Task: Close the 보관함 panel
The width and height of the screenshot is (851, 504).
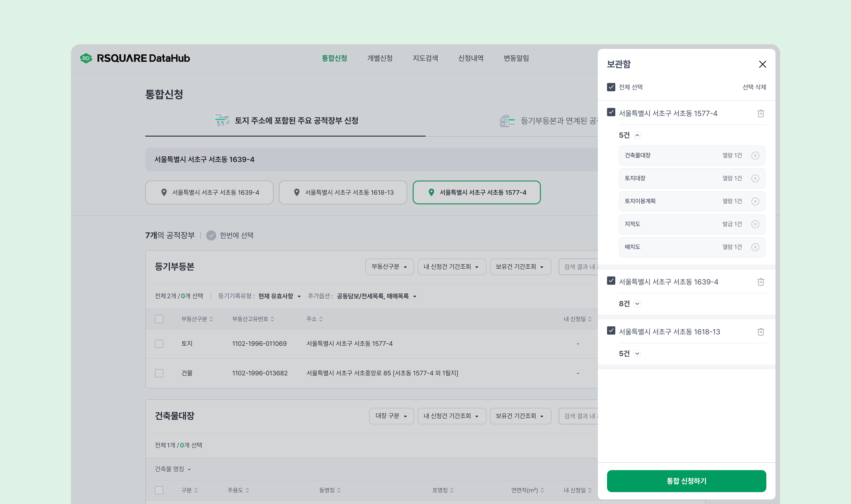Action: (762, 64)
